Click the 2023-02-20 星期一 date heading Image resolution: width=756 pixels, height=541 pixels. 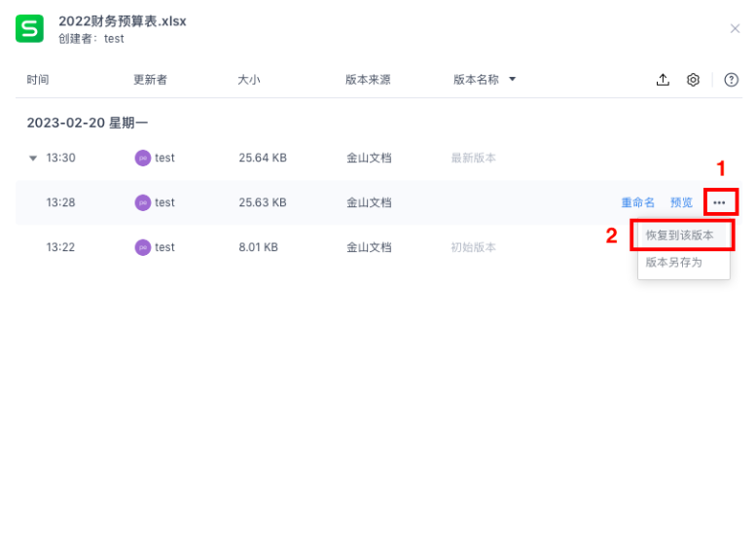click(x=88, y=123)
